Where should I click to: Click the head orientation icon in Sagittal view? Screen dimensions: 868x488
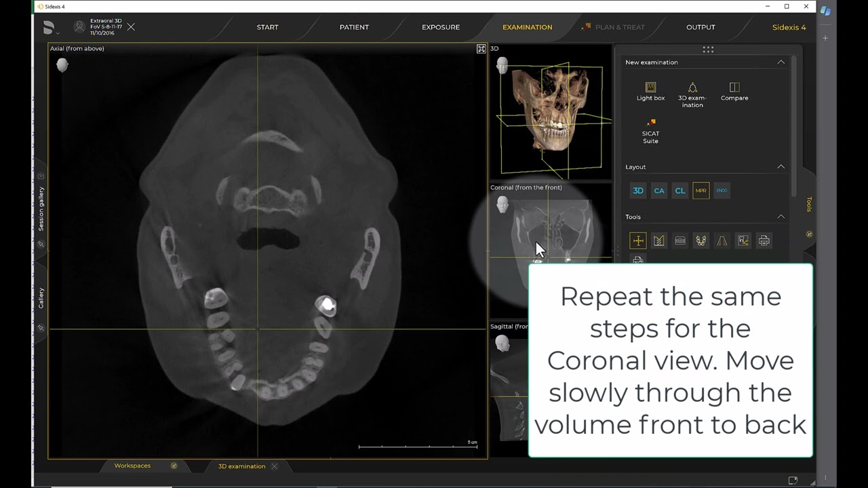pyautogui.click(x=502, y=343)
